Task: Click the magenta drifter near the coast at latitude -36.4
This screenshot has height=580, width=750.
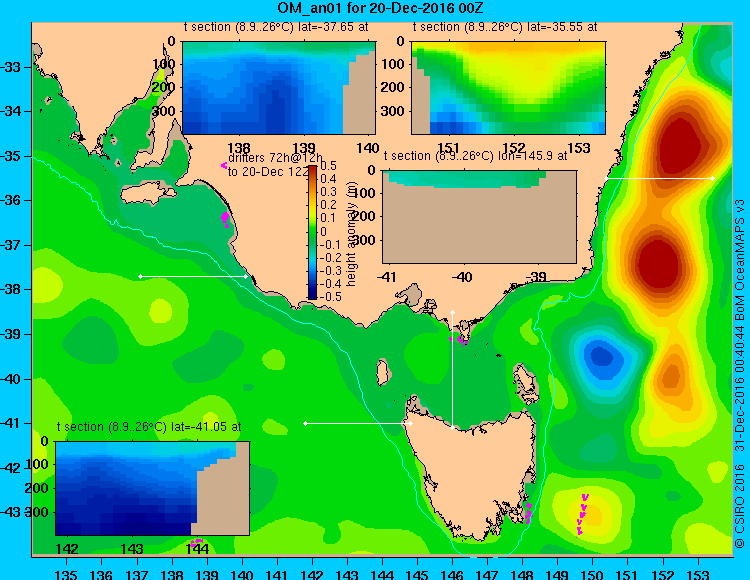Action: [225, 219]
